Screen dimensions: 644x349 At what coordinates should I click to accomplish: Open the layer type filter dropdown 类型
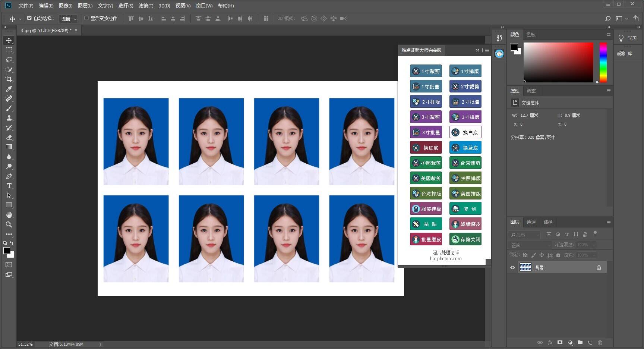[524, 235]
